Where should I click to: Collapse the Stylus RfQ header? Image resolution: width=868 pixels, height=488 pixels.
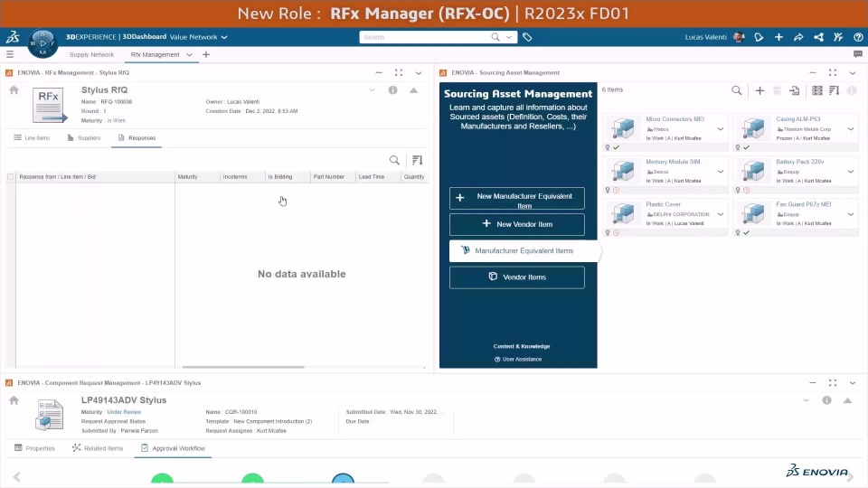pyautogui.click(x=413, y=90)
